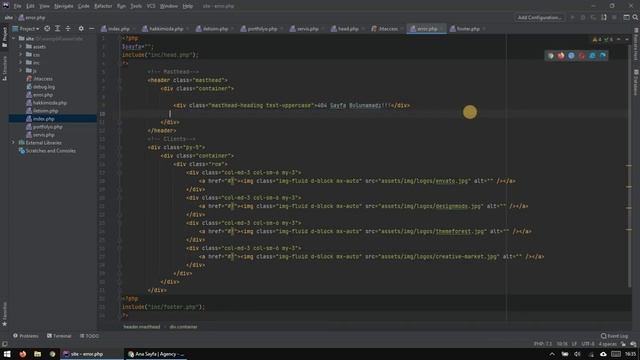The width and height of the screenshot is (640, 360).
Task: Click the Search Everywhere magnifier icon
Action: coord(635,18)
